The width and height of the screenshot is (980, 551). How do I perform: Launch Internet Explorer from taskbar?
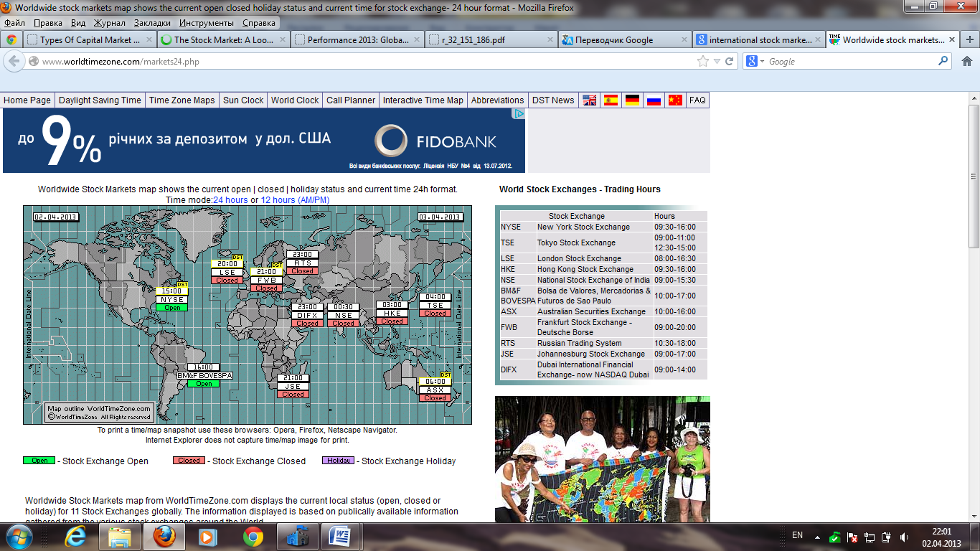click(75, 537)
